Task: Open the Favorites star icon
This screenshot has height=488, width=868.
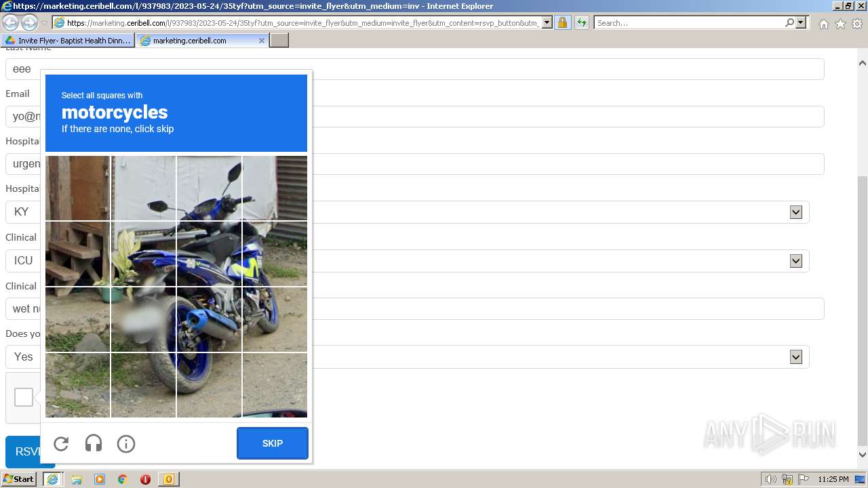Action: tap(840, 24)
